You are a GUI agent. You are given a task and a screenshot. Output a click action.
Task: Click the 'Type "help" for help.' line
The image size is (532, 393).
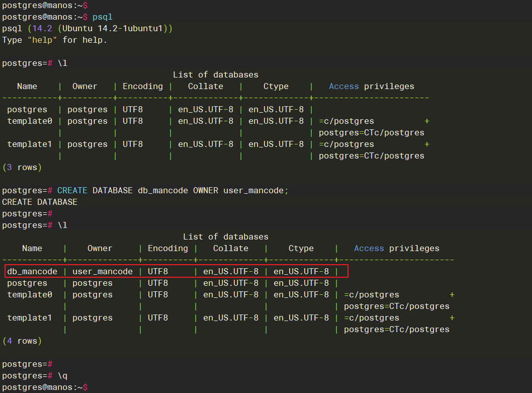(x=54, y=40)
